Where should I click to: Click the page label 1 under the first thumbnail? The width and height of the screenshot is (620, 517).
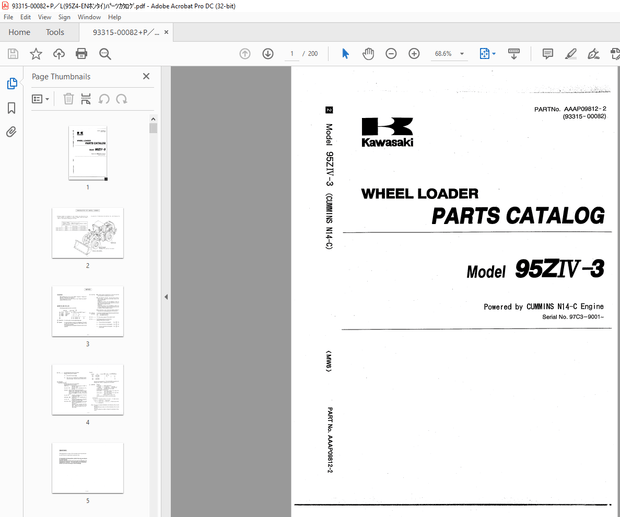(x=88, y=187)
